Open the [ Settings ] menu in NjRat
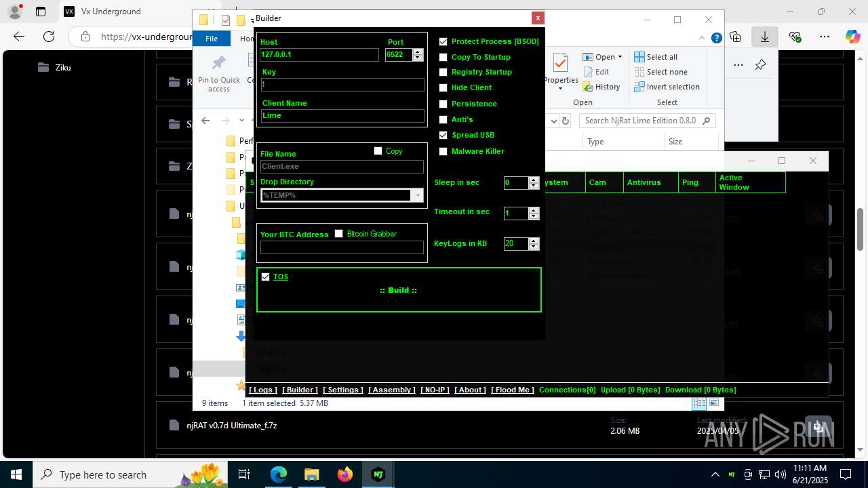The width and height of the screenshot is (868, 488). click(x=343, y=390)
